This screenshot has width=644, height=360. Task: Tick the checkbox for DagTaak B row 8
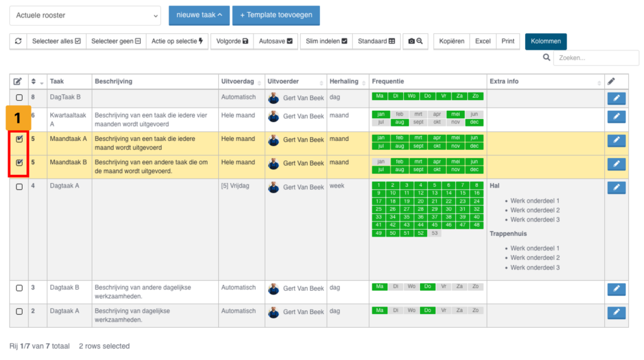coord(19,98)
